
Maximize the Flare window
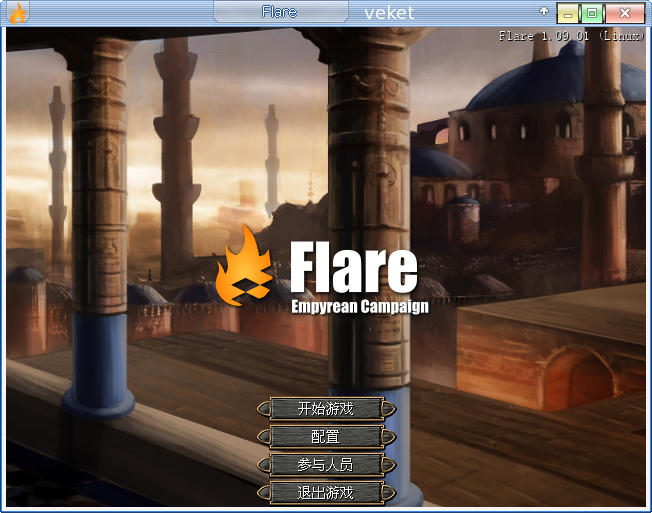click(x=592, y=14)
